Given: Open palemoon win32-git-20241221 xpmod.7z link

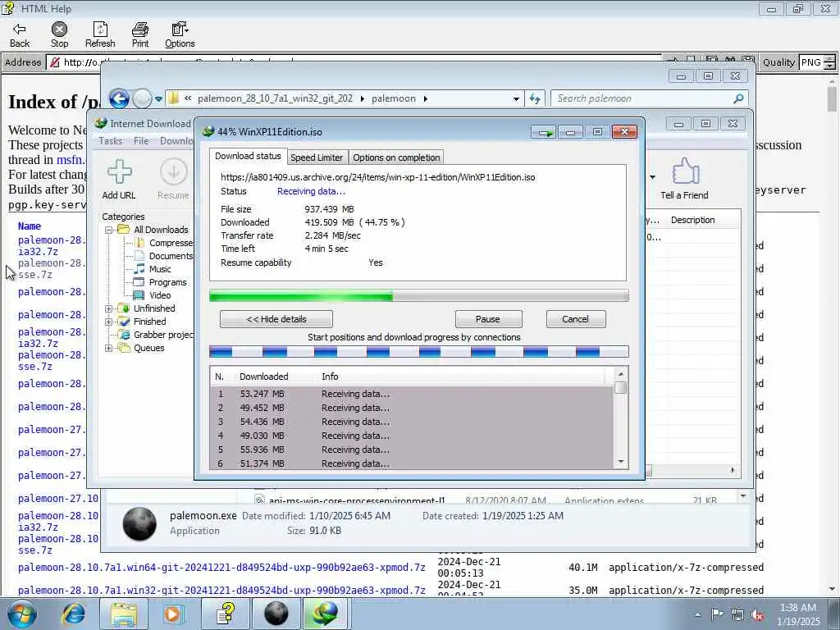Looking at the screenshot, I should tap(221, 591).
